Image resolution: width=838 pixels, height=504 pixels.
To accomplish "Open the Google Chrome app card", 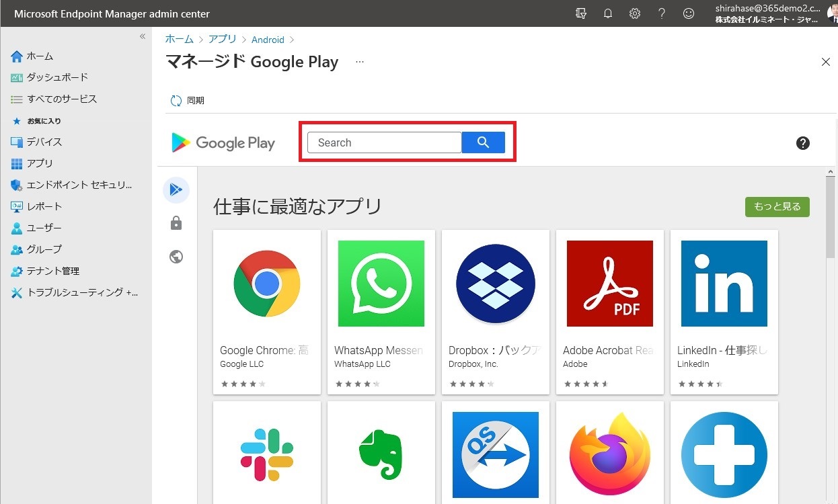I will pos(267,312).
